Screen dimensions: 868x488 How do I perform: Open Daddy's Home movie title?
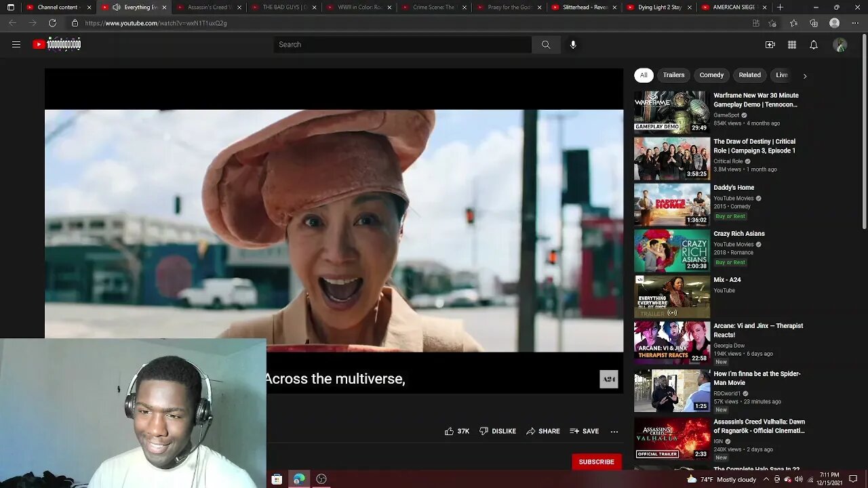click(x=734, y=188)
